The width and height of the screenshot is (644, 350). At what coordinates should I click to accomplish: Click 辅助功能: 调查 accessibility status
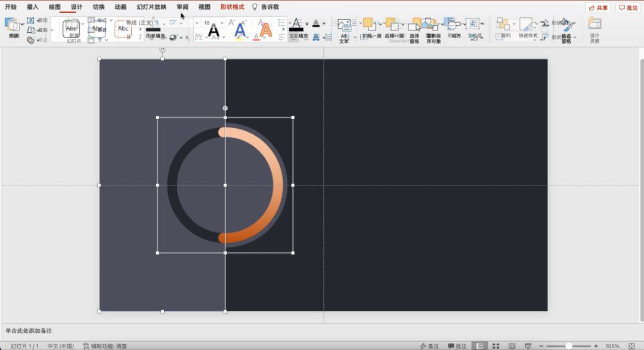pos(105,346)
